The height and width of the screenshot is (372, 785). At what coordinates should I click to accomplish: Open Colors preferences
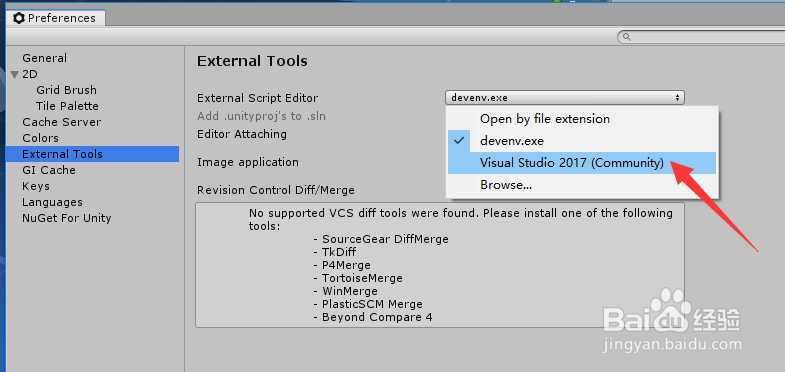[41, 138]
